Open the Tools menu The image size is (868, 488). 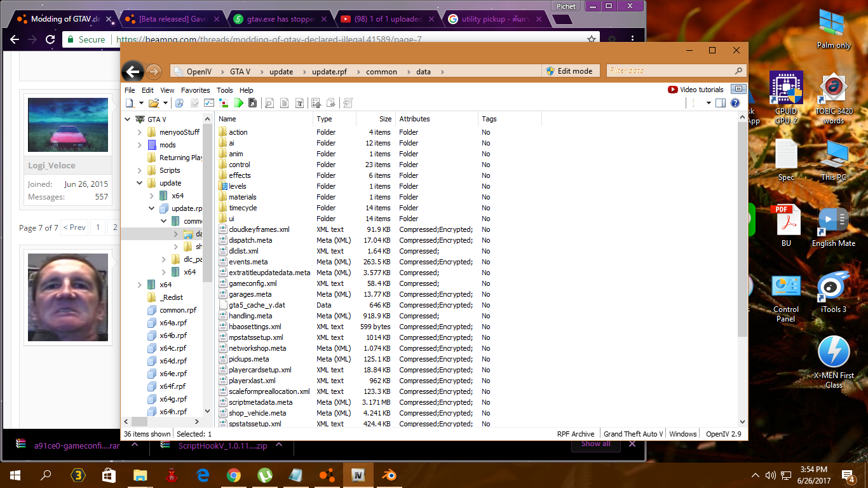coord(224,90)
